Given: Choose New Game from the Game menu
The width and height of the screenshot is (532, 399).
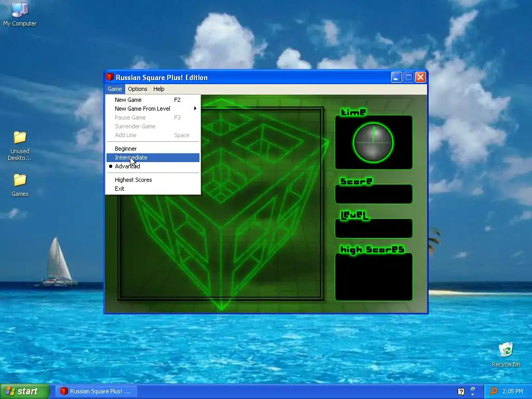Looking at the screenshot, I should [x=153, y=100].
